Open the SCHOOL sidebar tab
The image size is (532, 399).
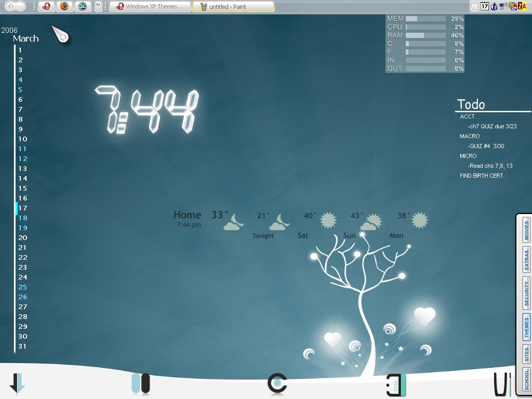coord(526,379)
